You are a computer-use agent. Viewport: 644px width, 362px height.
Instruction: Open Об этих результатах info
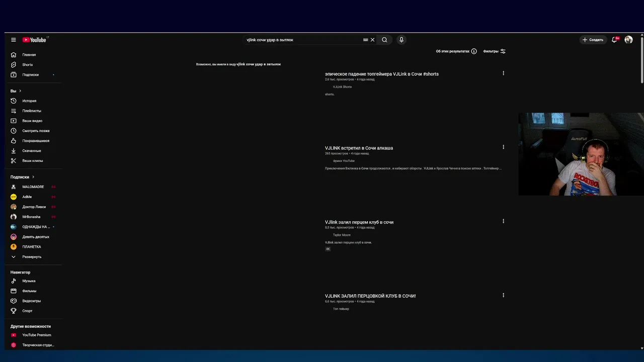456,51
